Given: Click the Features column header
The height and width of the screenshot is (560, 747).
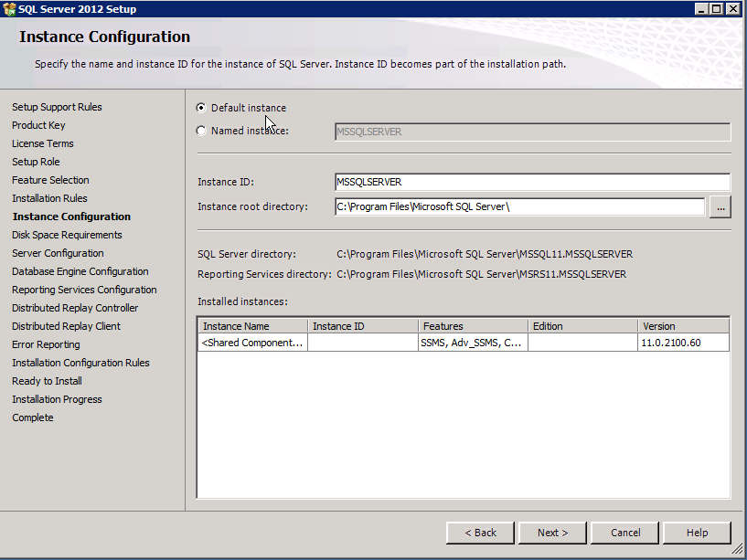Looking at the screenshot, I should (x=473, y=326).
